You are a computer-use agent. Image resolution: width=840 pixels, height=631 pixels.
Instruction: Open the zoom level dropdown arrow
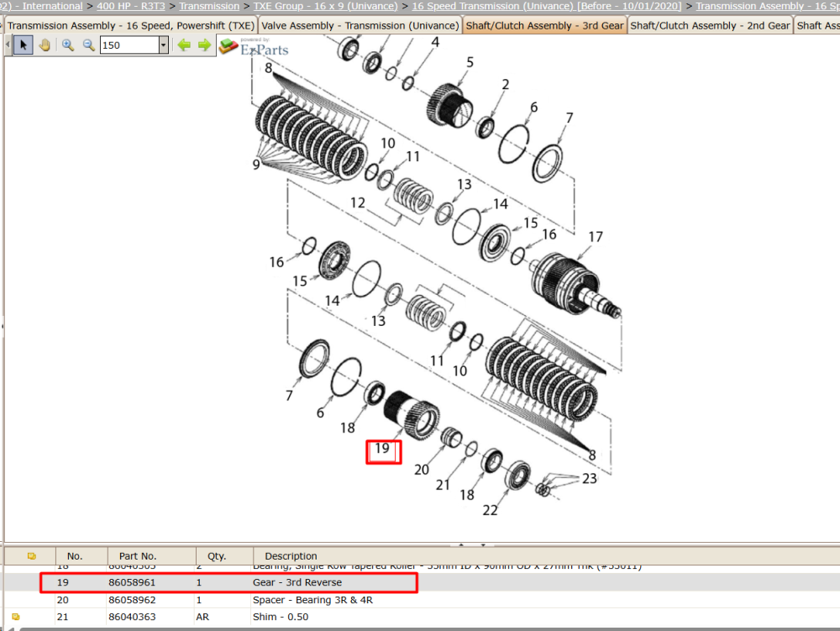point(164,45)
